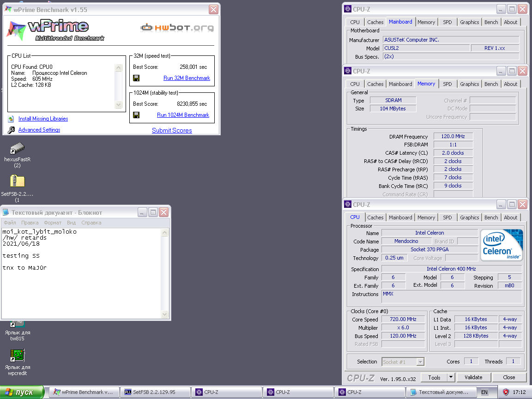This screenshot has height=399, width=532.
Task: Click Notepad scrollbar up arrow
Action: [x=164, y=232]
